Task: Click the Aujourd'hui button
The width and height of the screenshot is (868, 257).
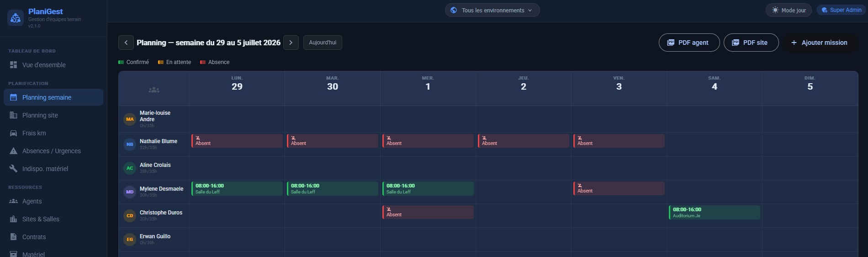Action: (x=323, y=43)
